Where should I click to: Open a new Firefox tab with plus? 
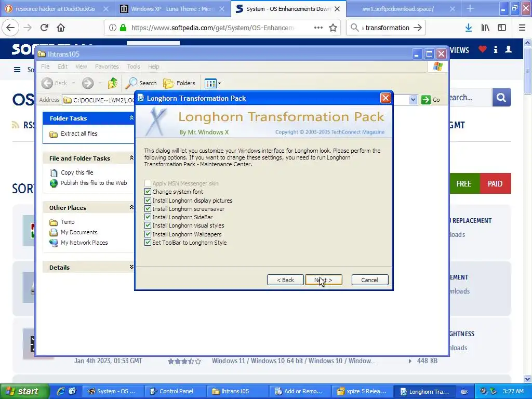pos(470,8)
